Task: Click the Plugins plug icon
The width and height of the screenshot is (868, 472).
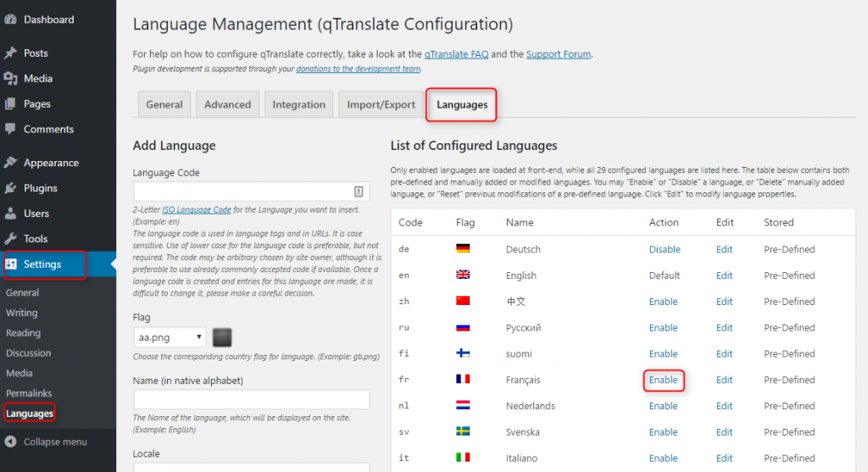Action: pyautogui.click(x=10, y=188)
